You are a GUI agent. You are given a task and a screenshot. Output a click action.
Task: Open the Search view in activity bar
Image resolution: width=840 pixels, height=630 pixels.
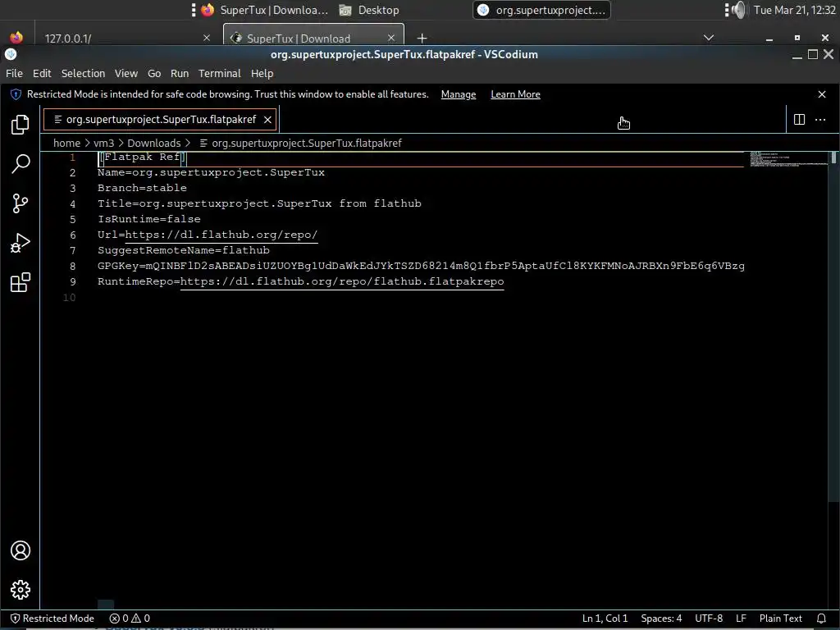click(x=20, y=164)
